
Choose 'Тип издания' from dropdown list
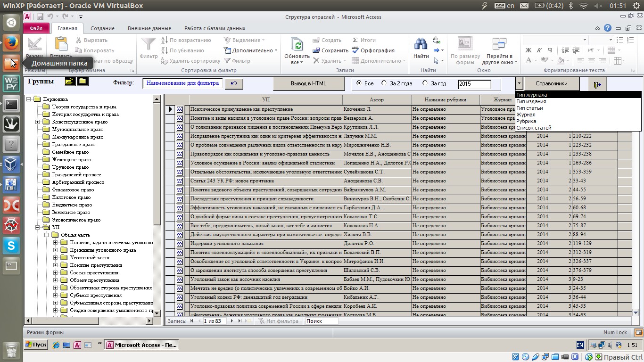[x=531, y=101]
